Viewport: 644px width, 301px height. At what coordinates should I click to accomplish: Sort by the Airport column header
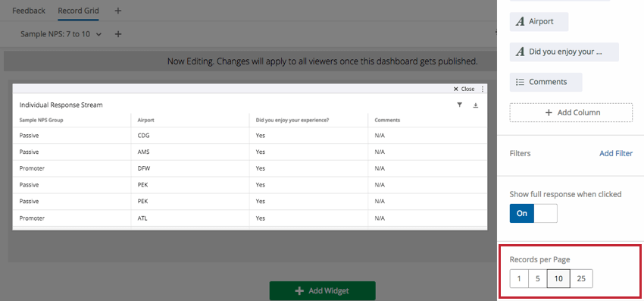pos(145,120)
